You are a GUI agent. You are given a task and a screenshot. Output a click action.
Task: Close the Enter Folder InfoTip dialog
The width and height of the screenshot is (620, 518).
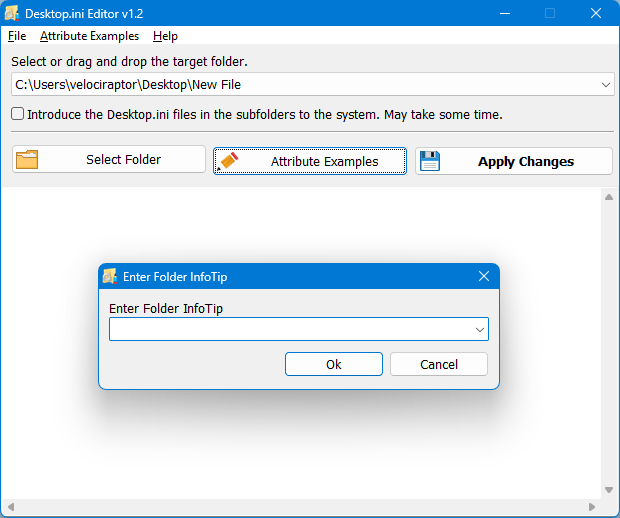pyautogui.click(x=484, y=276)
